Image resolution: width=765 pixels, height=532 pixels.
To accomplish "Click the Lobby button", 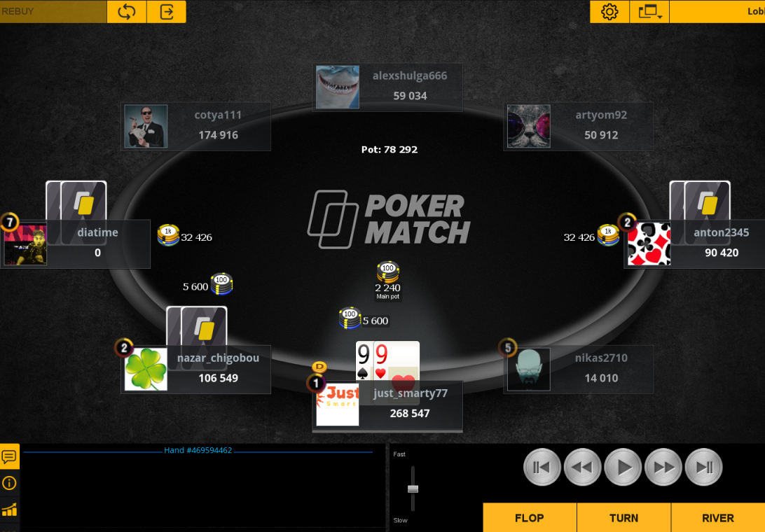I will (x=717, y=11).
